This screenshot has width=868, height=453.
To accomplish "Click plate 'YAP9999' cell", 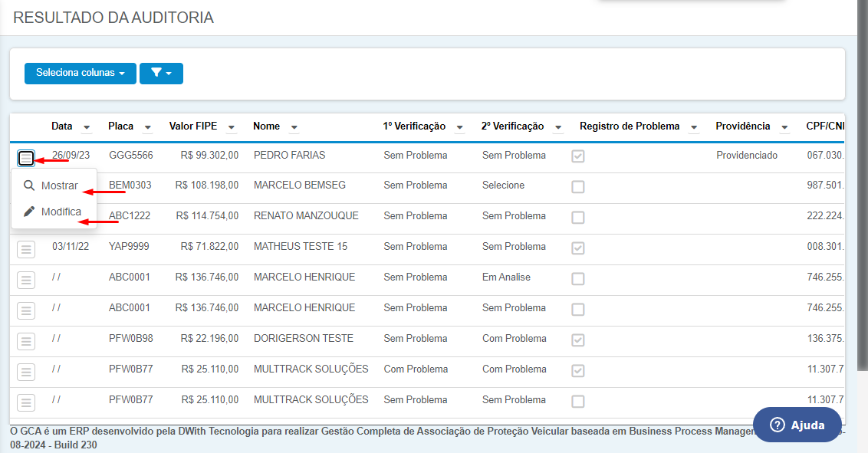I will point(129,246).
